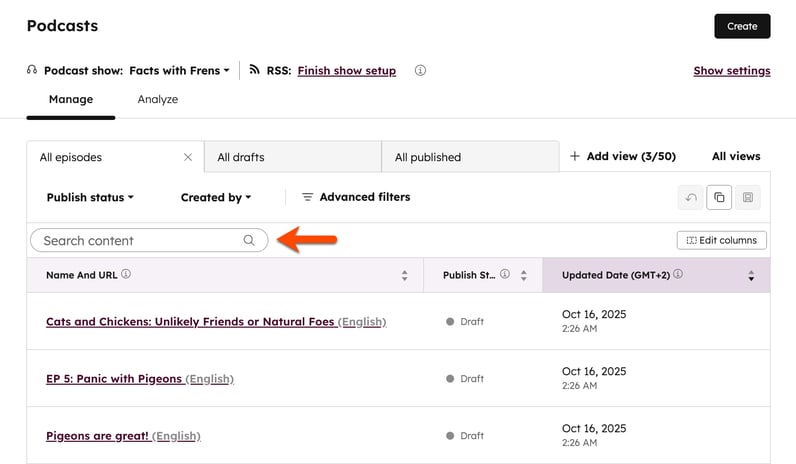
Task: Click info icon beside Publish Status header
Action: (505, 275)
